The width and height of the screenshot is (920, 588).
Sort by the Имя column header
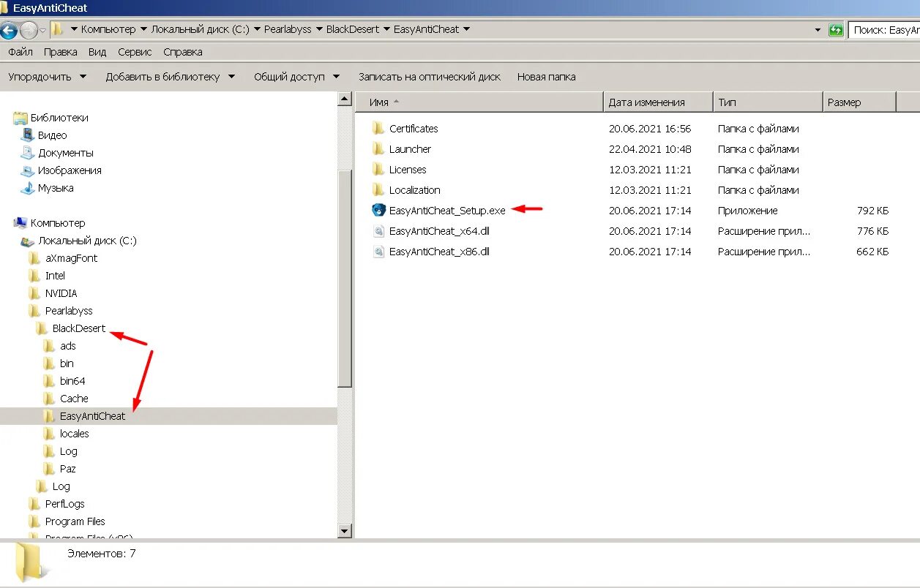pyautogui.click(x=479, y=102)
